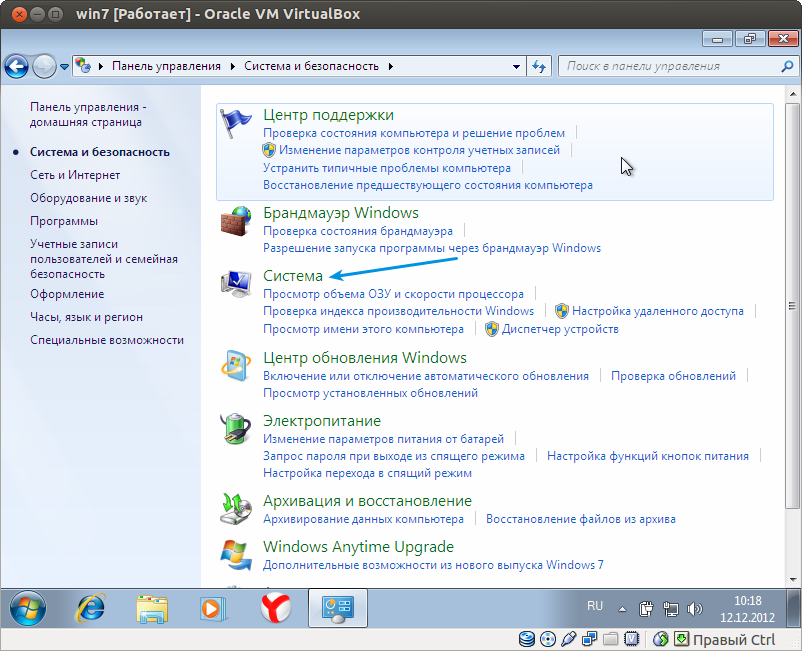This screenshot has width=802, height=651.
Task: Click the Windows Firewall brick wall icon
Action: tap(235, 221)
